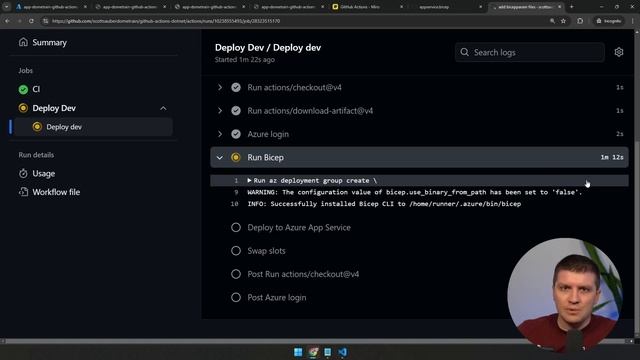Click the browser address bar URL
The height and width of the screenshot is (360, 640).
166,21
